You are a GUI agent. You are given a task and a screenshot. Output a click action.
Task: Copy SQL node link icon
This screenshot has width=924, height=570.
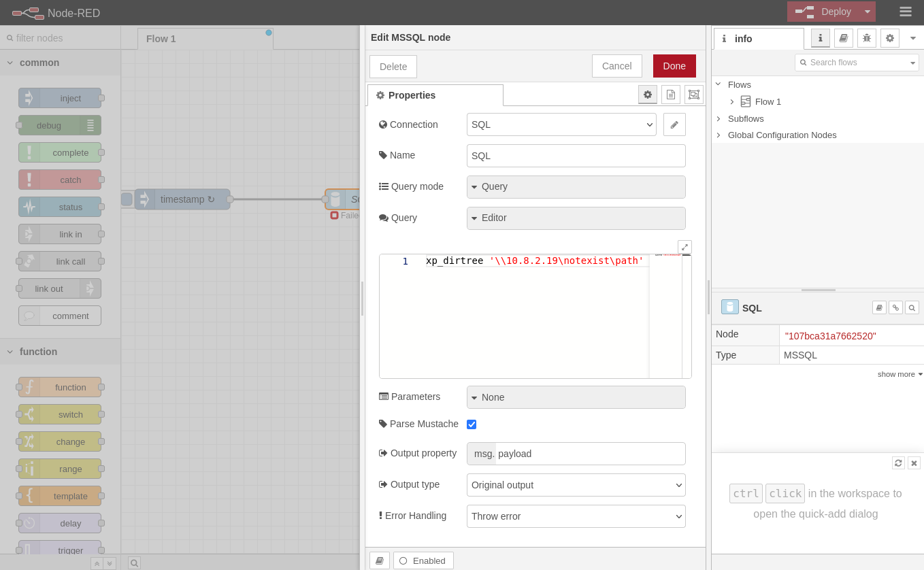point(895,307)
